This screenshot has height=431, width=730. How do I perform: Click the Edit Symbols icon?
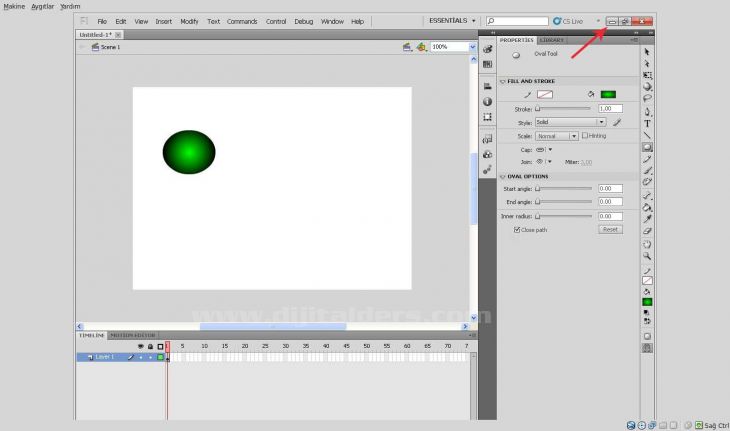point(421,47)
